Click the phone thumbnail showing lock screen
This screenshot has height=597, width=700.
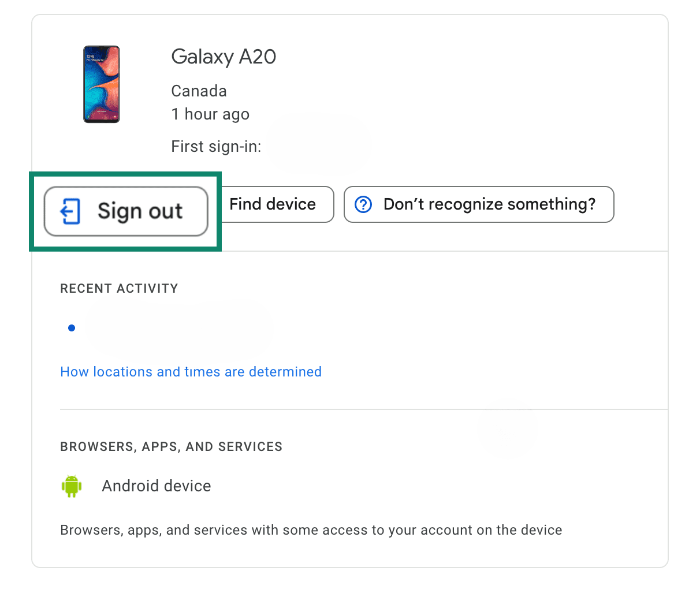tap(102, 84)
